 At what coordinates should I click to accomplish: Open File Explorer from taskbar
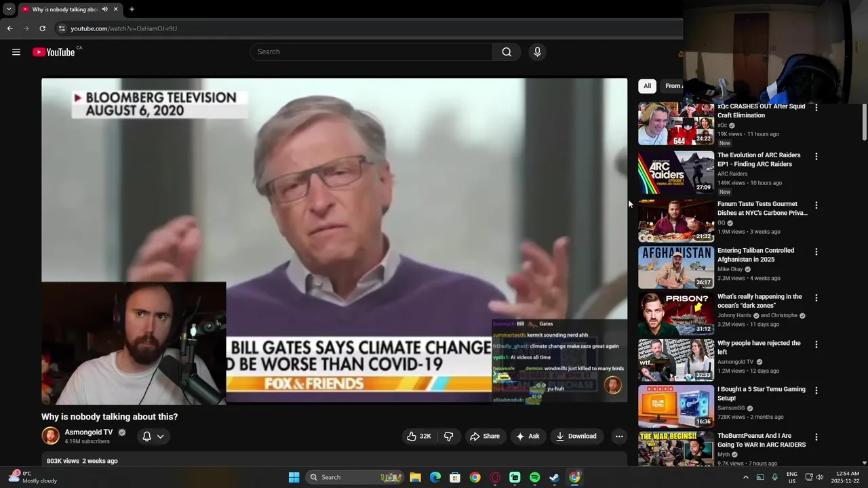tap(416, 477)
